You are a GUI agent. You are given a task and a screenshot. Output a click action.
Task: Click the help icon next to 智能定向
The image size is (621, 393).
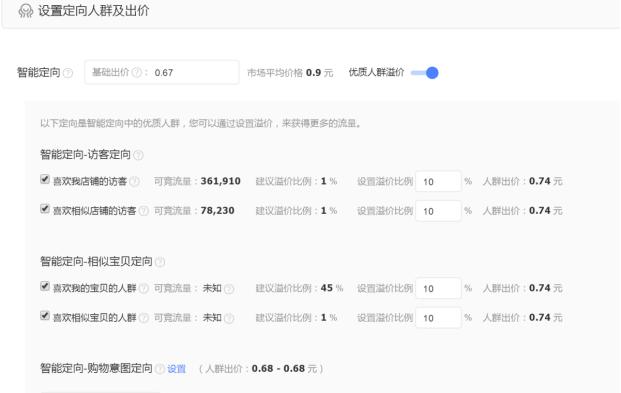point(68,73)
